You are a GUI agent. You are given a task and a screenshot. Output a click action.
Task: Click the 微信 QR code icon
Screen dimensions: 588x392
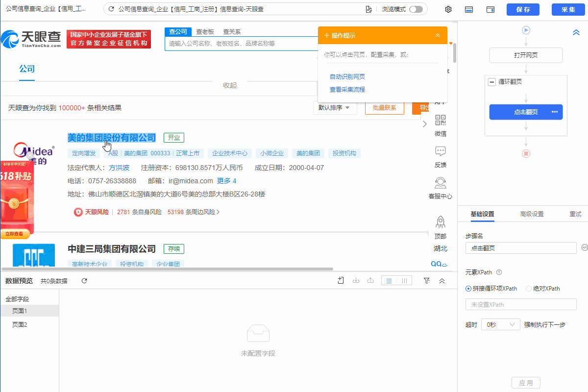coord(441,121)
